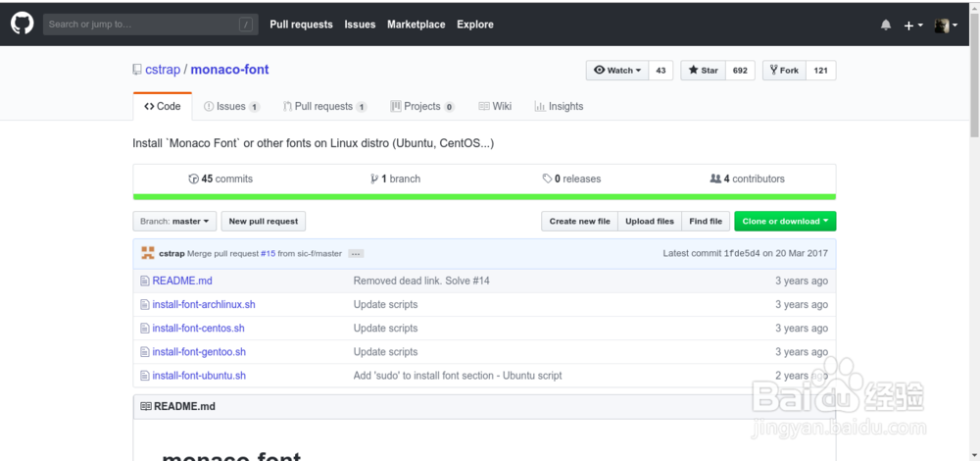
Task: Switch to the repository Issues tab
Action: coord(232,106)
